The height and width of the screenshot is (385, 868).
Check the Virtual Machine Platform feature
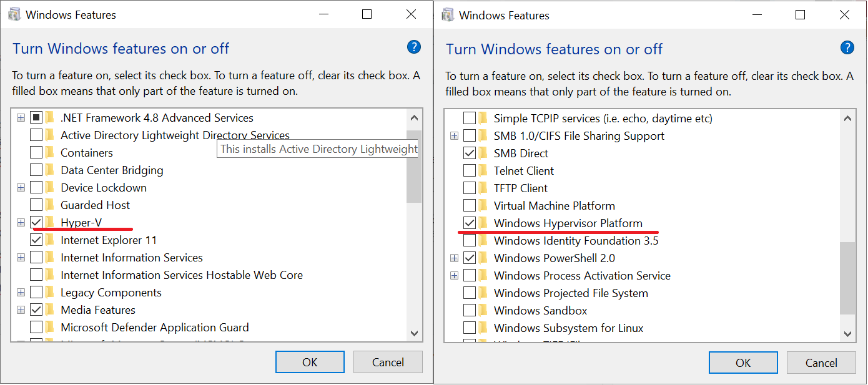(x=470, y=205)
